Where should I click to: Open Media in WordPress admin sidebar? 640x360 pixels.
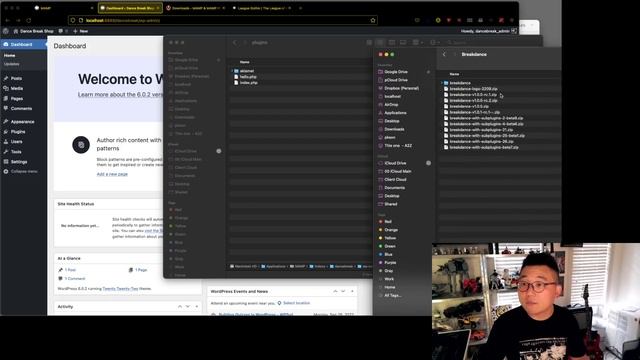pyautogui.click(x=17, y=89)
